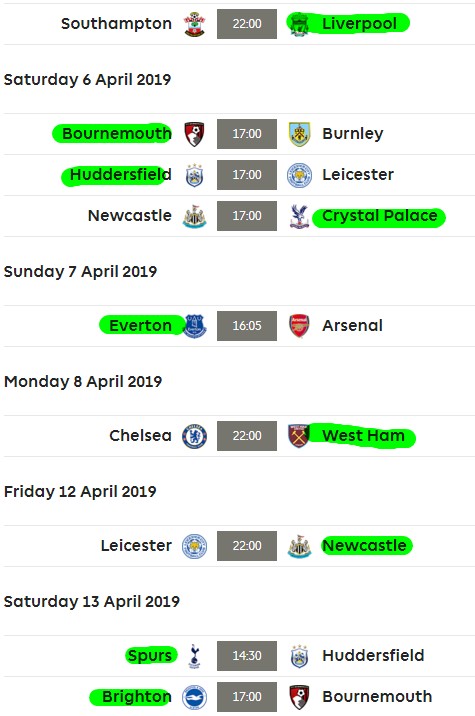Open the highlighted Everton team link
The height and width of the screenshot is (716, 475).
point(140,326)
